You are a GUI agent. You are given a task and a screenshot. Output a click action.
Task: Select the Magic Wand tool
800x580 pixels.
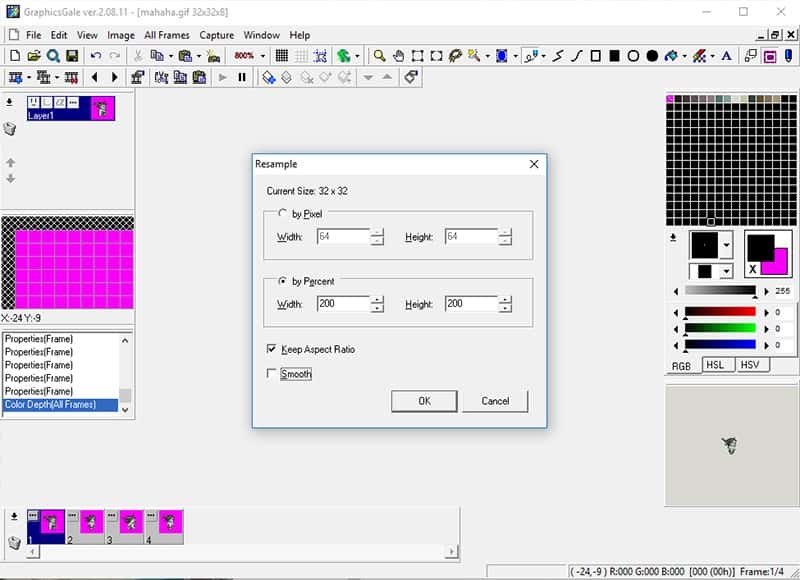pos(474,56)
